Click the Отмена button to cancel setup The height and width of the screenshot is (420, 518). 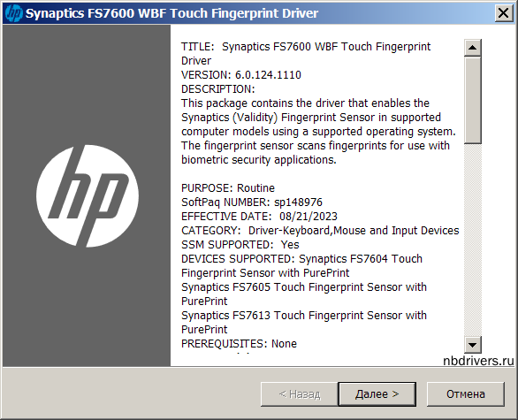[x=466, y=393]
